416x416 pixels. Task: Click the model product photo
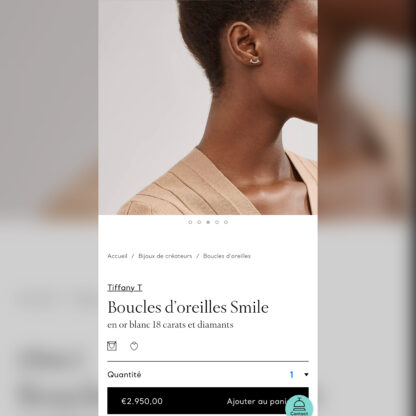208,107
